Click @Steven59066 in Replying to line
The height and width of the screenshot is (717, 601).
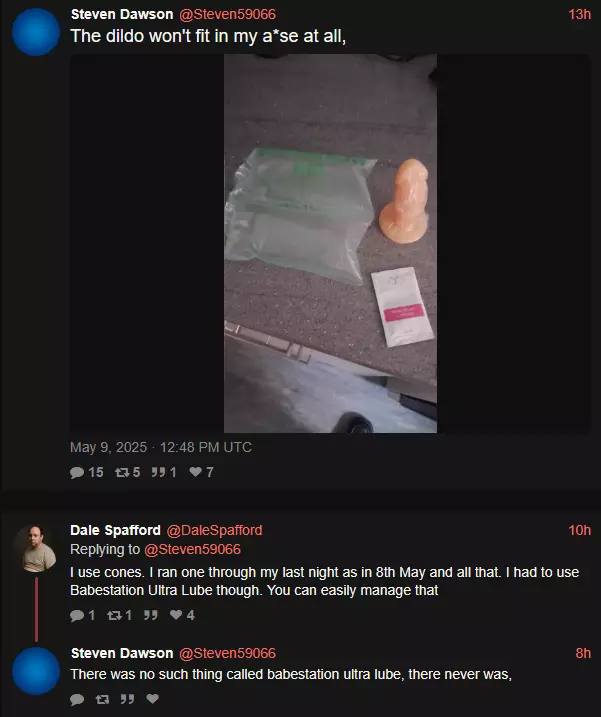click(193, 549)
